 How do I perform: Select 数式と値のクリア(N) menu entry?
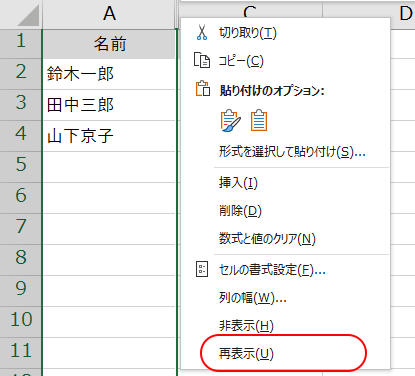tap(267, 239)
